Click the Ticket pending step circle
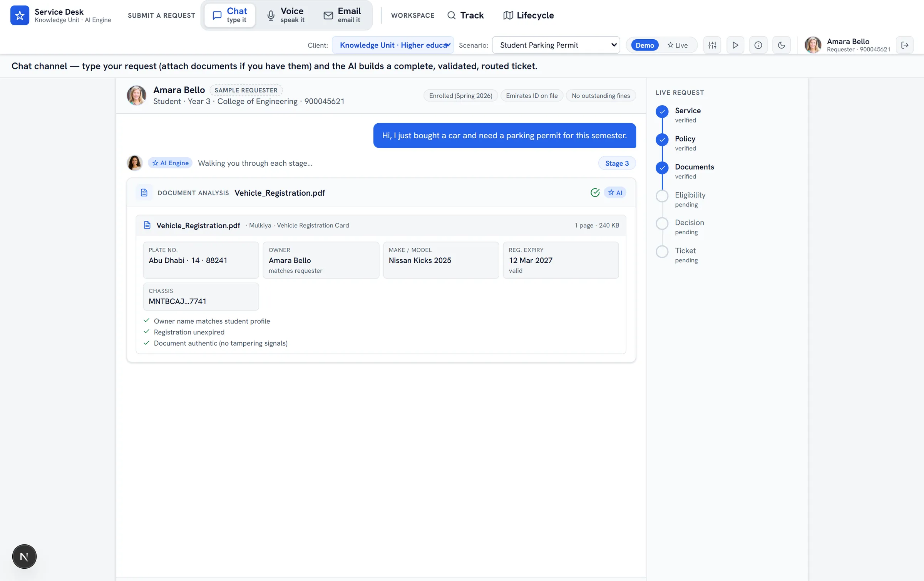Screen dimensions: 924x581 click(662, 252)
